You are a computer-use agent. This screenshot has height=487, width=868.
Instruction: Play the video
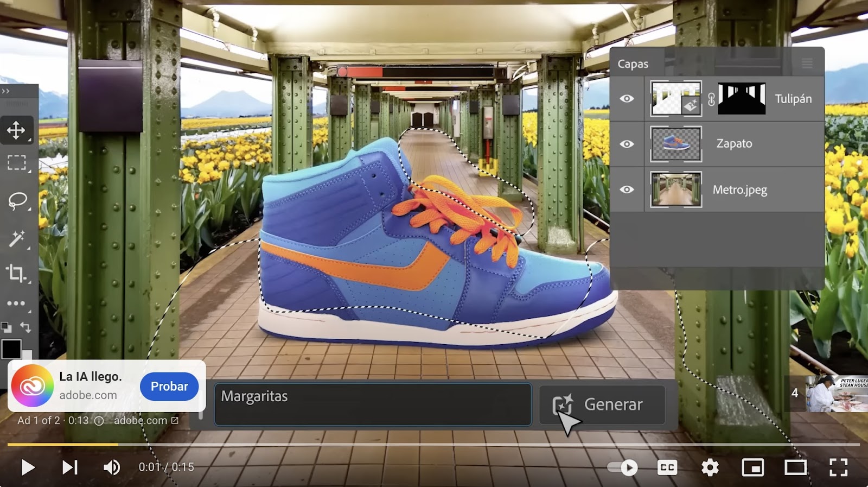[x=27, y=467]
